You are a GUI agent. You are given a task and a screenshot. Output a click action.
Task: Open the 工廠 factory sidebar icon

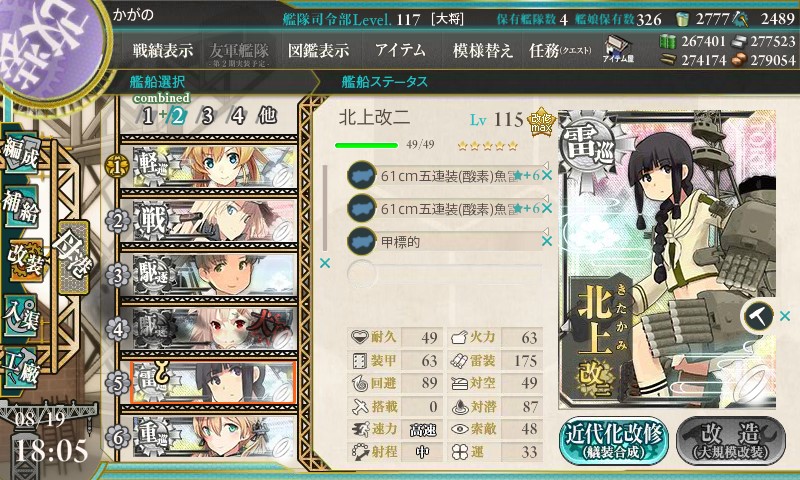tap(20, 367)
